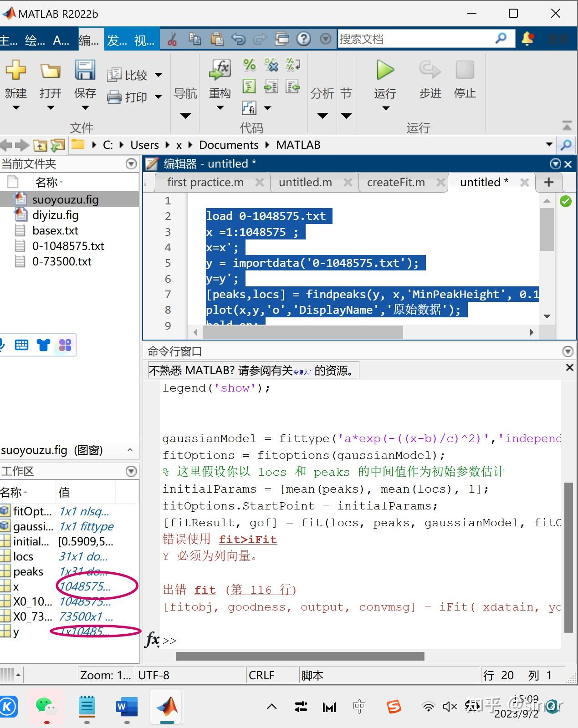Switch to the createFit.m tab
Image resolution: width=578 pixels, height=728 pixels.
[x=396, y=183]
